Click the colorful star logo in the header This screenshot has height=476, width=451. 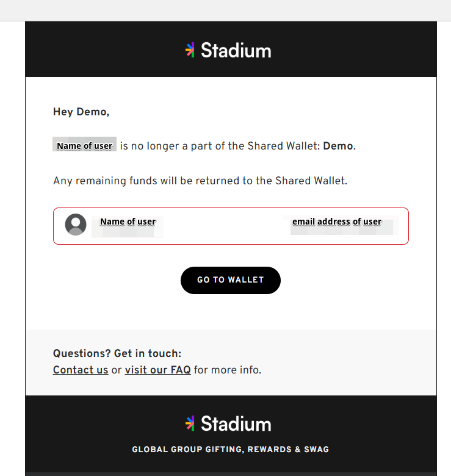(x=190, y=50)
